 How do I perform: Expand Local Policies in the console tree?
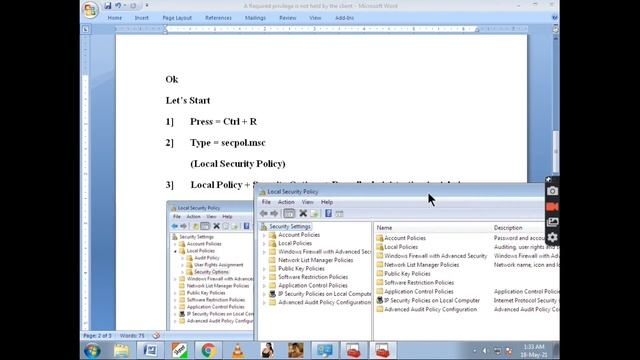[264, 244]
